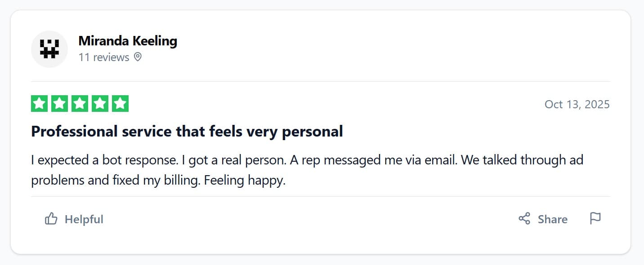Click the share network icon
644x265 pixels.
[524, 219]
